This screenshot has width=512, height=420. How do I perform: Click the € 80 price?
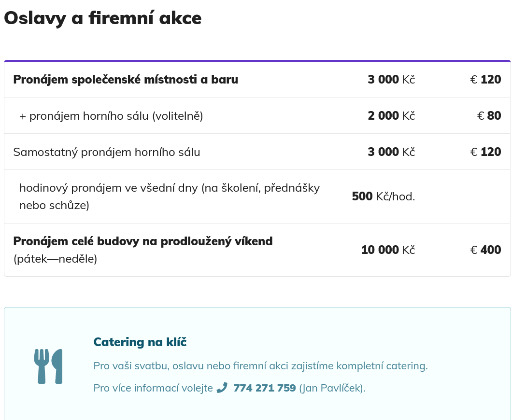tap(489, 115)
